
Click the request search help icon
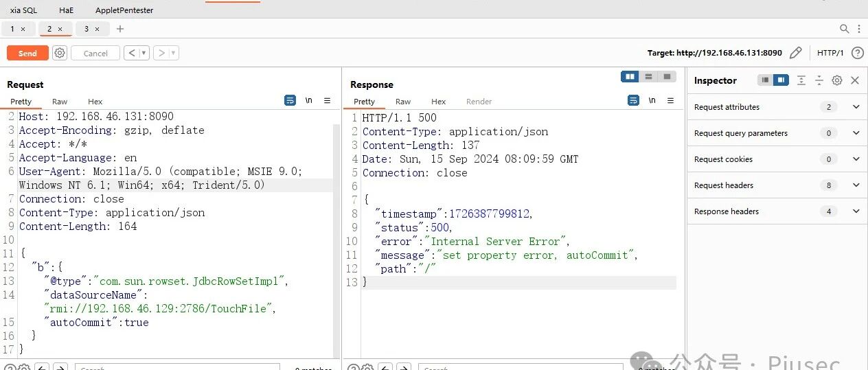coord(9,368)
